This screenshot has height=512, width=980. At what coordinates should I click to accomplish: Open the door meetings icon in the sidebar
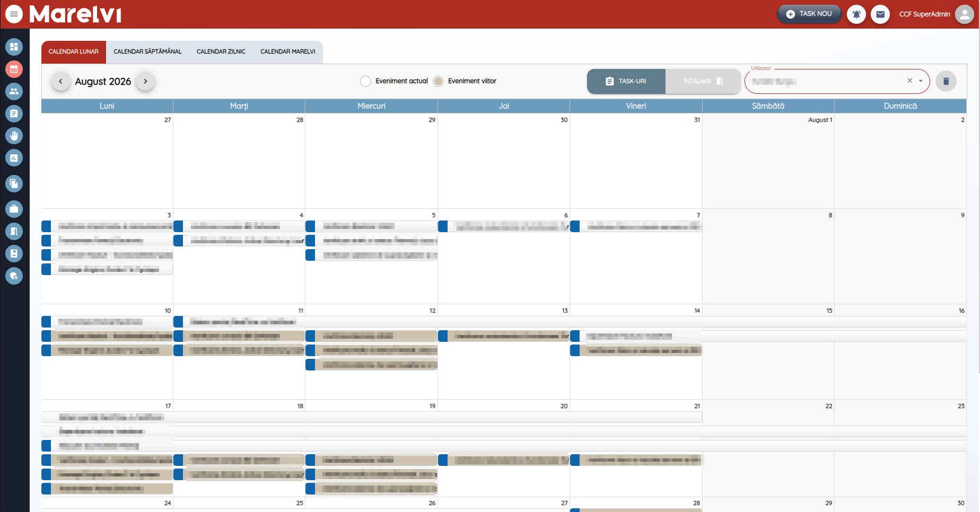click(14, 231)
